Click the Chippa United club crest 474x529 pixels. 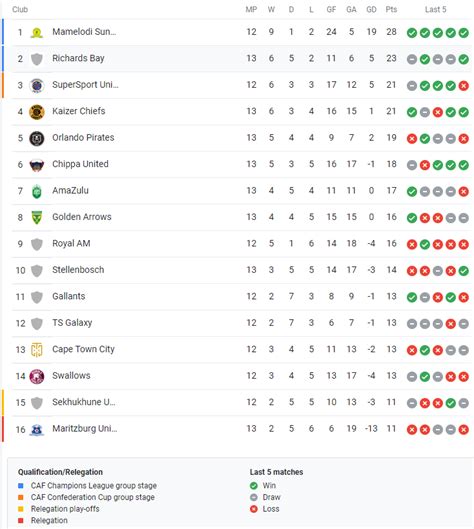click(x=37, y=165)
